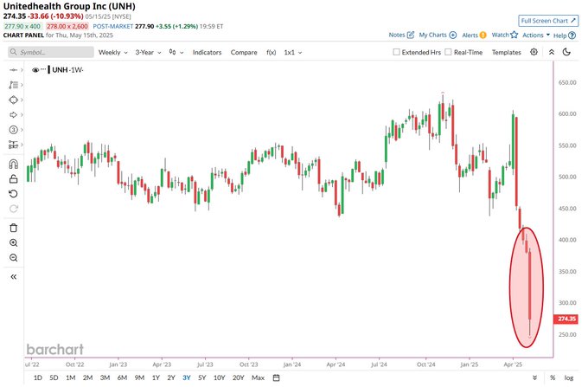Focus the Symbol search field

click(51, 52)
